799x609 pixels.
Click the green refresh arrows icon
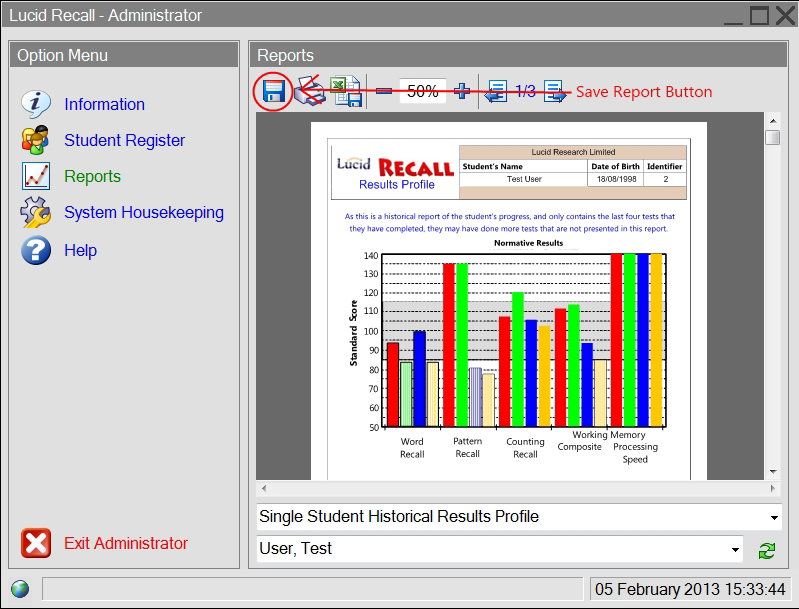coord(766,550)
